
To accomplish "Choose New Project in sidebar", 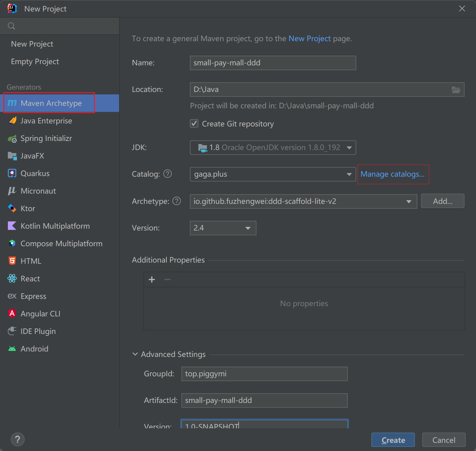I will point(60,44).
